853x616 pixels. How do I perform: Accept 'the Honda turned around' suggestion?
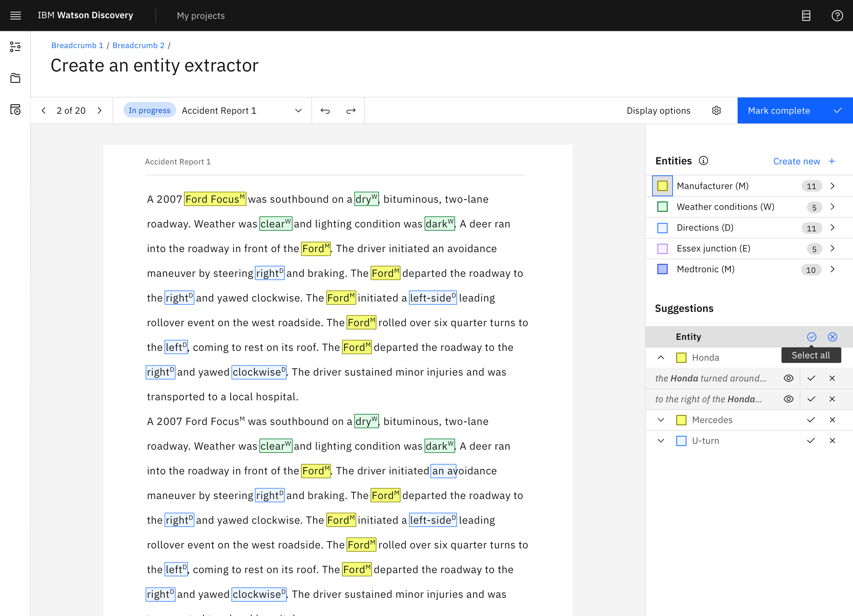(811, 378)
